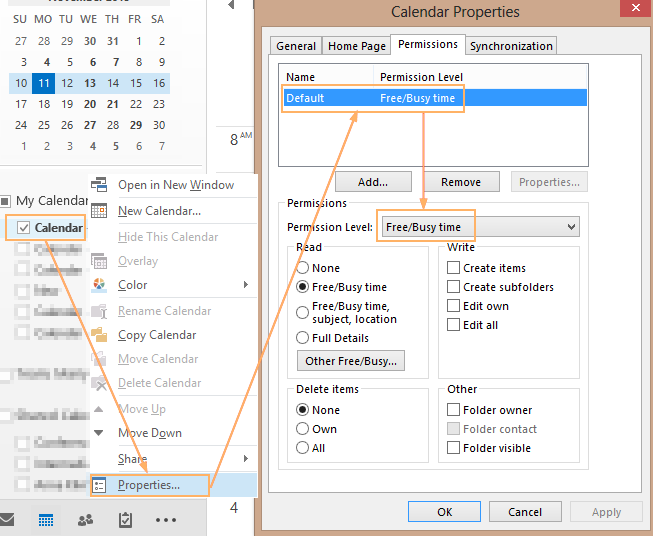The height and width of the screenshot is (536, 653).
Task: Select Free/Busy time, subject, location option
Action: tap(302, 312)
